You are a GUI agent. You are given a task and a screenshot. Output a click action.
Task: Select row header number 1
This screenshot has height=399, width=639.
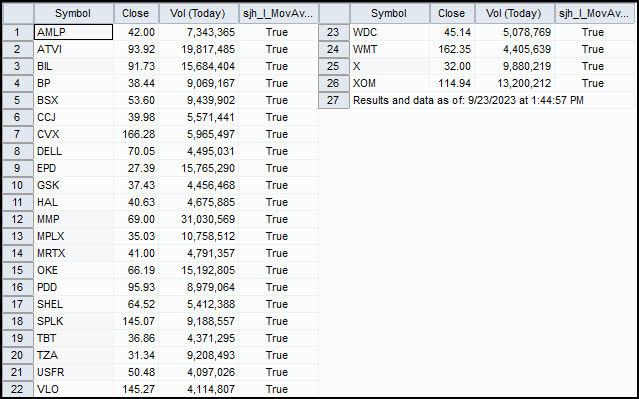(18, 32)
